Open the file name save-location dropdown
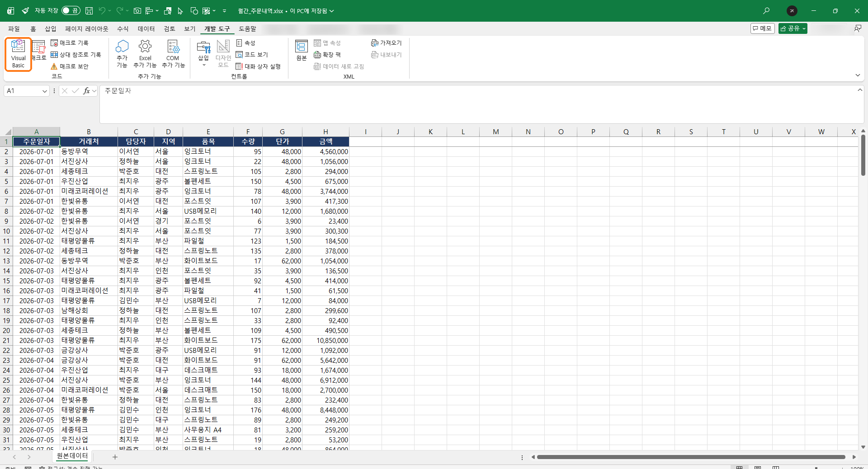This screenshot has height=469, width=868. pyautogui.click(x=332, y=11)
